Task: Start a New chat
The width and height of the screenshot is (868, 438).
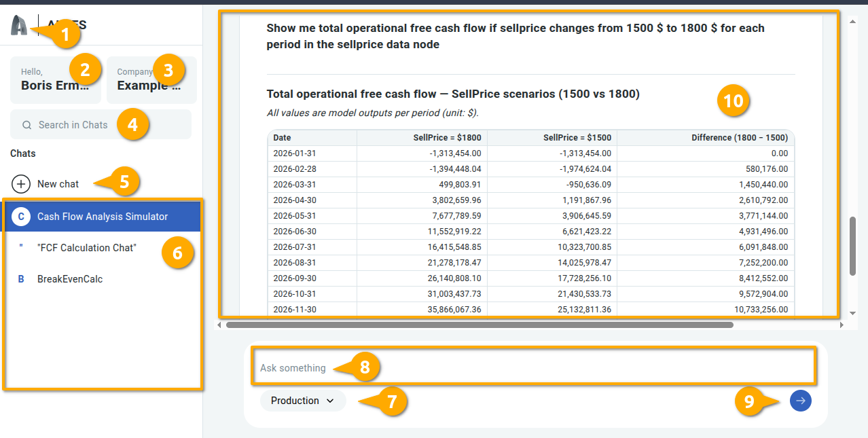Action: point(58,184)
